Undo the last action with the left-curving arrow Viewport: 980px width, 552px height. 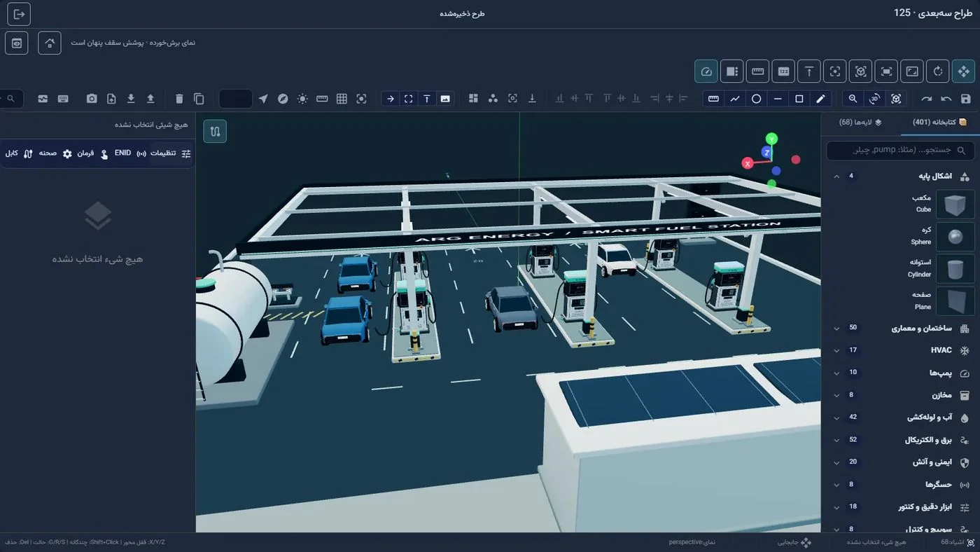click(946, 99)
